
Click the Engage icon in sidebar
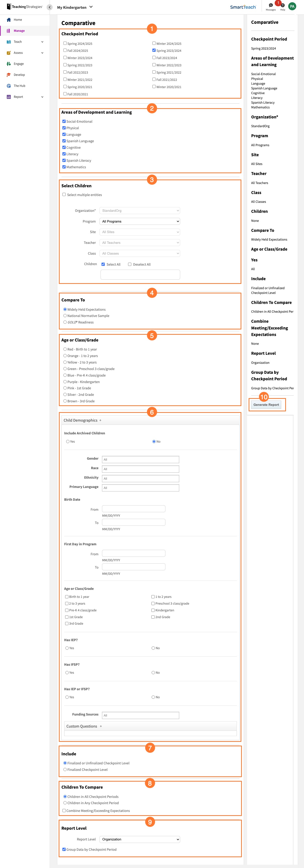[9, 64]
